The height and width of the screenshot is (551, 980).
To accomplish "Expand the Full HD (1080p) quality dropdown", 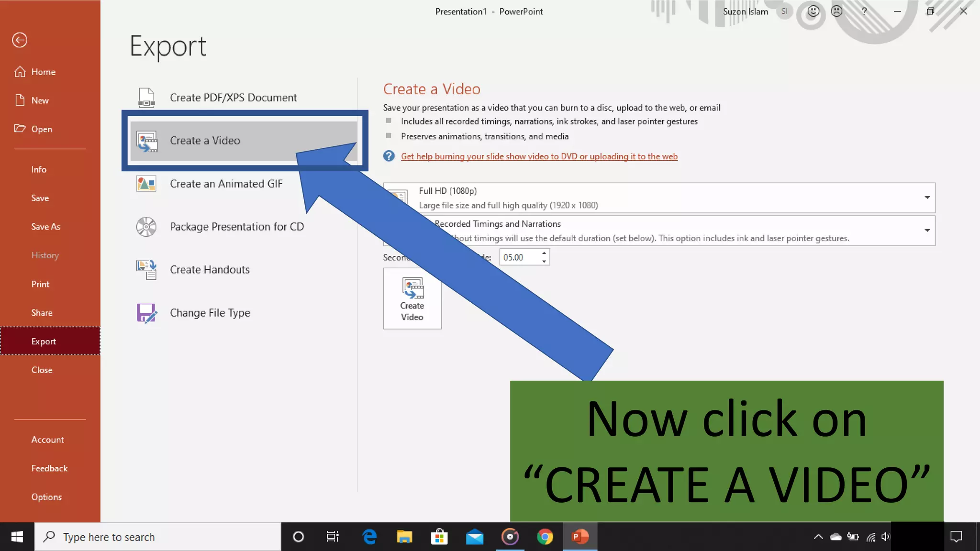I will point(927,198).
